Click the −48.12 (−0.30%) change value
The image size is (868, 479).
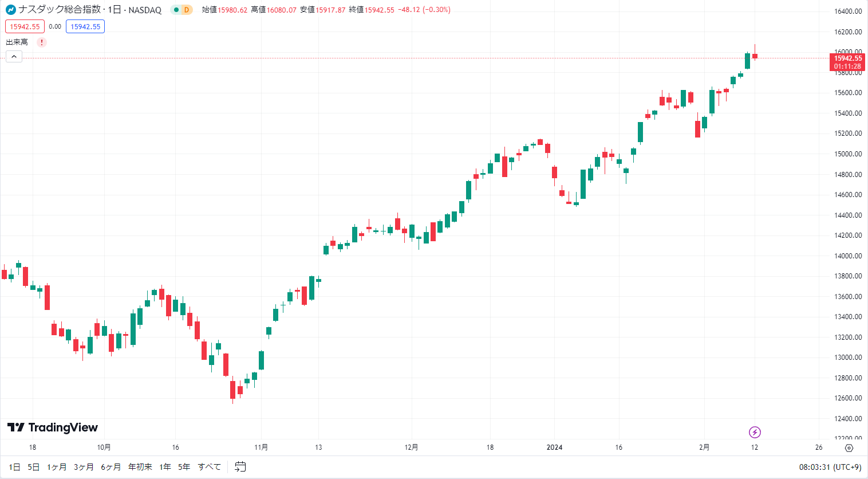(x=424, y=10)
